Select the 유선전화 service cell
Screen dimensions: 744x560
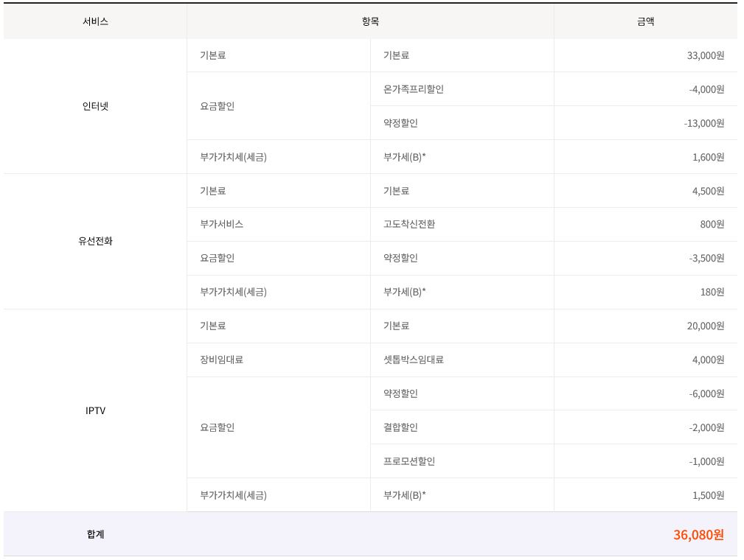[x=95, y=241]
